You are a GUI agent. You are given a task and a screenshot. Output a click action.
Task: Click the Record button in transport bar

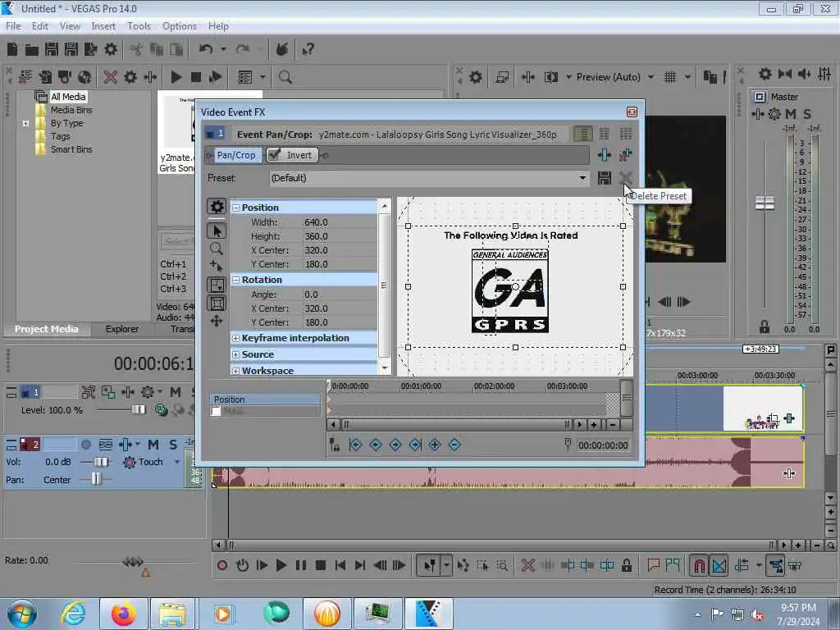point(222,565)
